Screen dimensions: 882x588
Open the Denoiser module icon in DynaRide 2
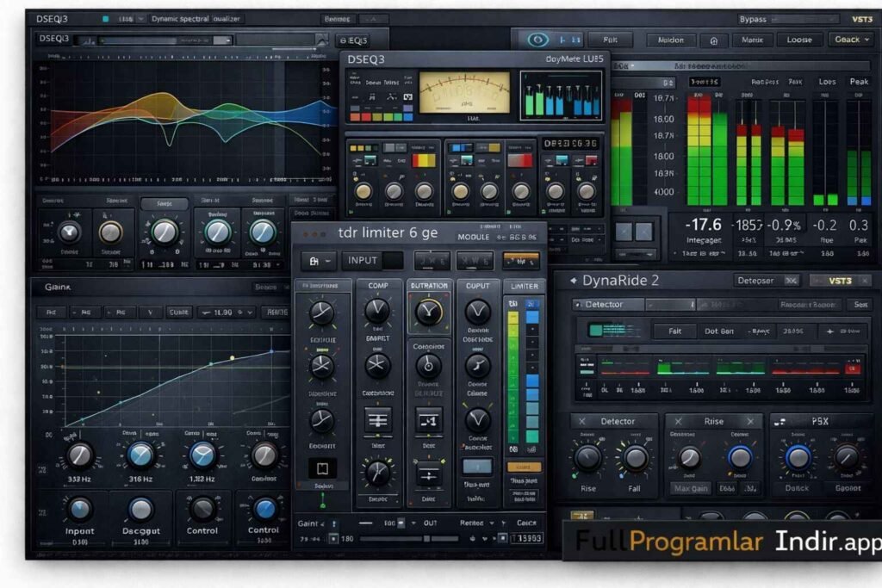755,281
